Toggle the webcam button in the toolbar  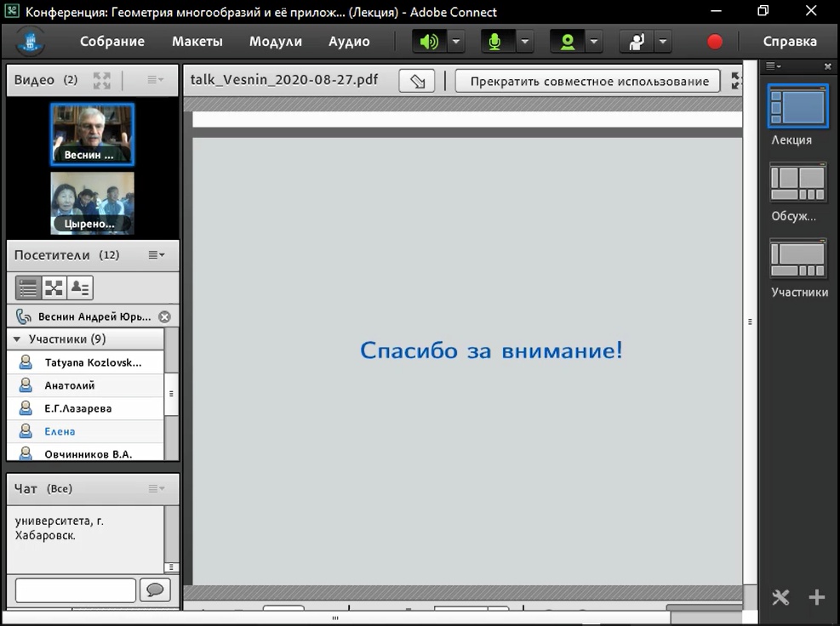[x=566, y=42]
